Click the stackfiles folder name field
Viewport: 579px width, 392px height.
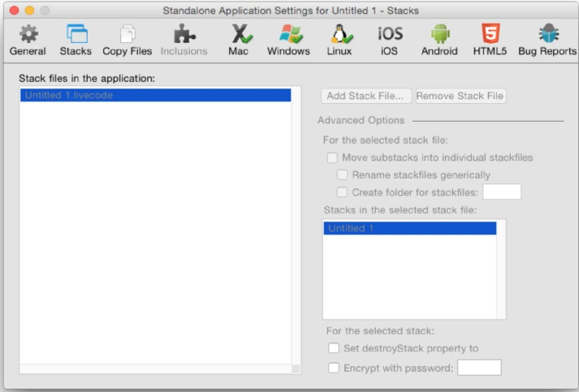(x=502, y=192)
